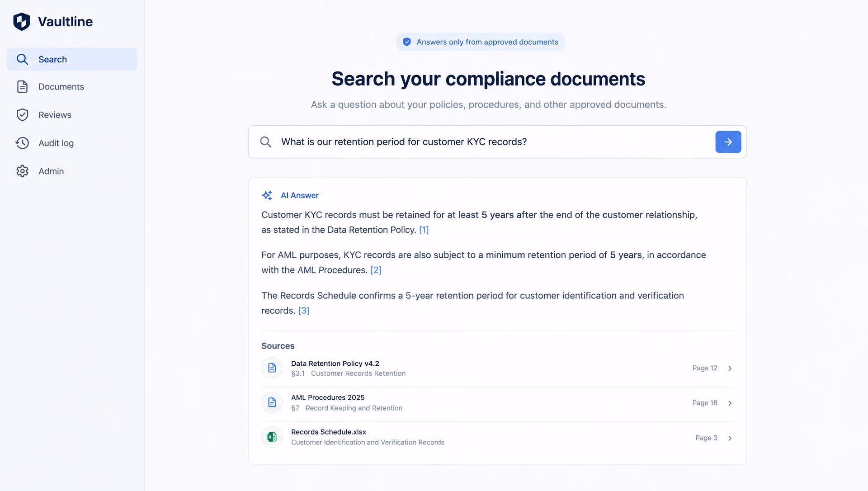Open the Admin settings page
Screen dimensions: 868x491
[72, 171]
